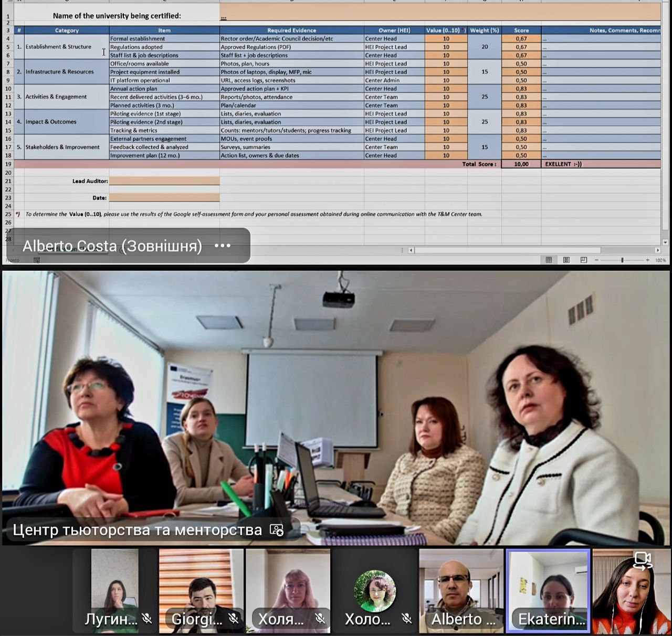Open the three-dot menu beside Alberto Costa
Viewport: 672px width, 636px height.
(x=223, y=246)
